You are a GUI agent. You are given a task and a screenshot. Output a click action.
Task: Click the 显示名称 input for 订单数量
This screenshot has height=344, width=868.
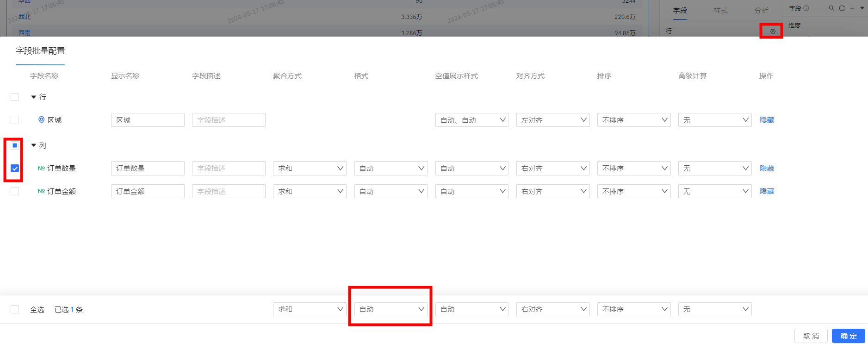(x=148, y=169)
